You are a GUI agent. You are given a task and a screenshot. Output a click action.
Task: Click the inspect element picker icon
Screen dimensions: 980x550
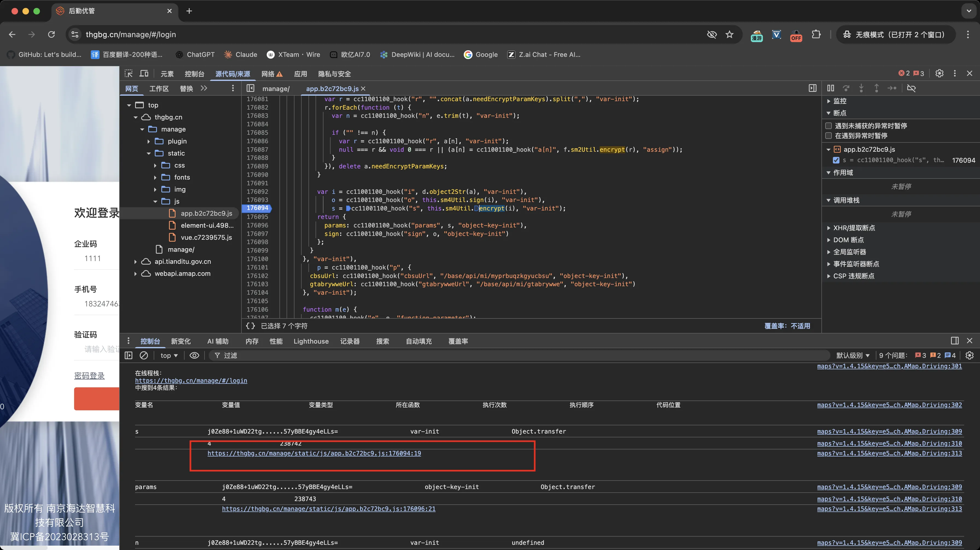pos(129,74)
